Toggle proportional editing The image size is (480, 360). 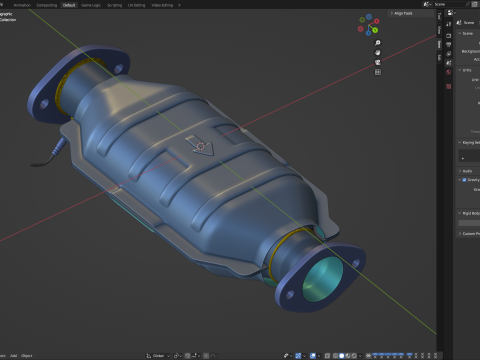(206, 356)
